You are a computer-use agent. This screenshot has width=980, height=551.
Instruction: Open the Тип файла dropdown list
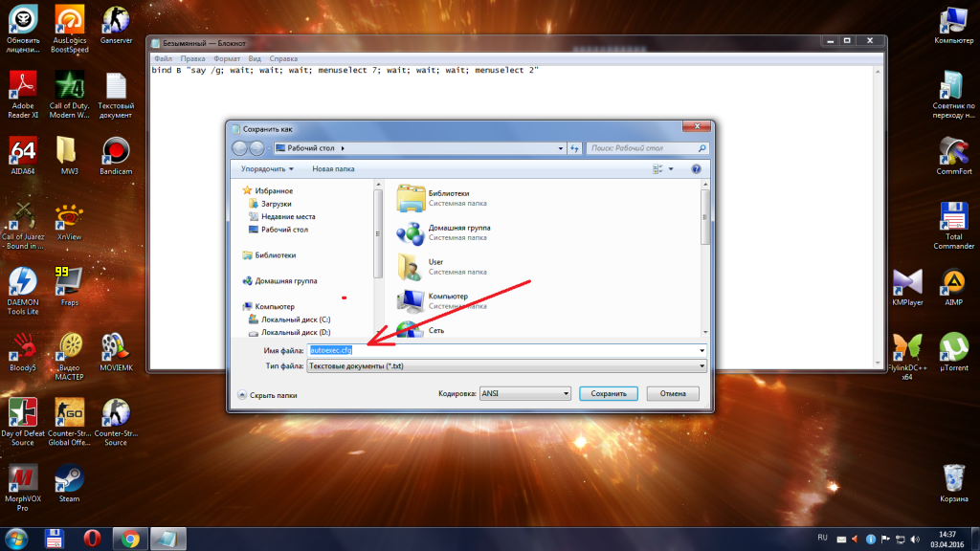[505, 365]
